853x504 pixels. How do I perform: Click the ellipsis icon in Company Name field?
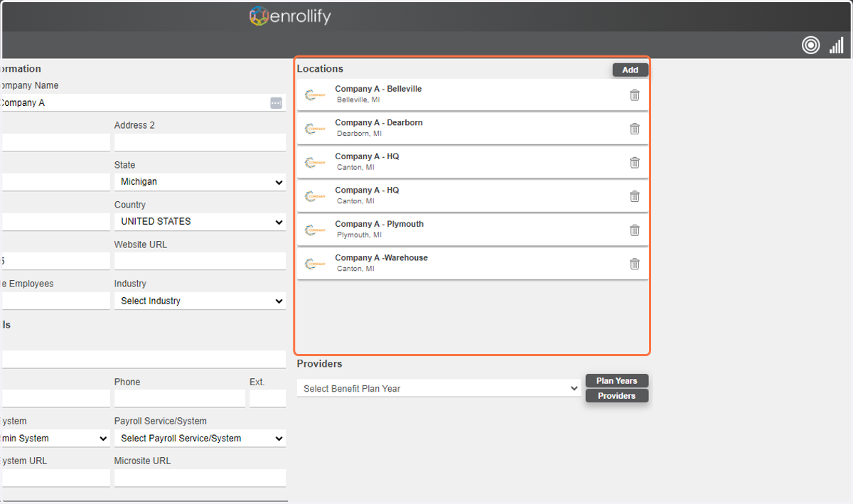click(276, 103)
